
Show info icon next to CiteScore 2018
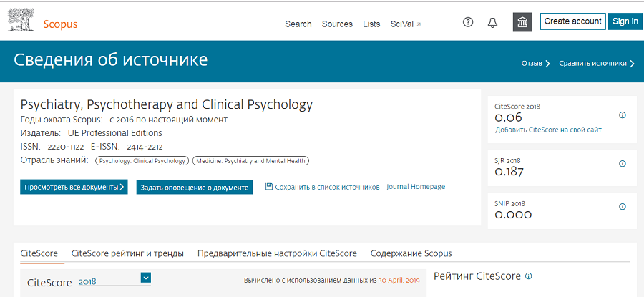pos(623,115)
